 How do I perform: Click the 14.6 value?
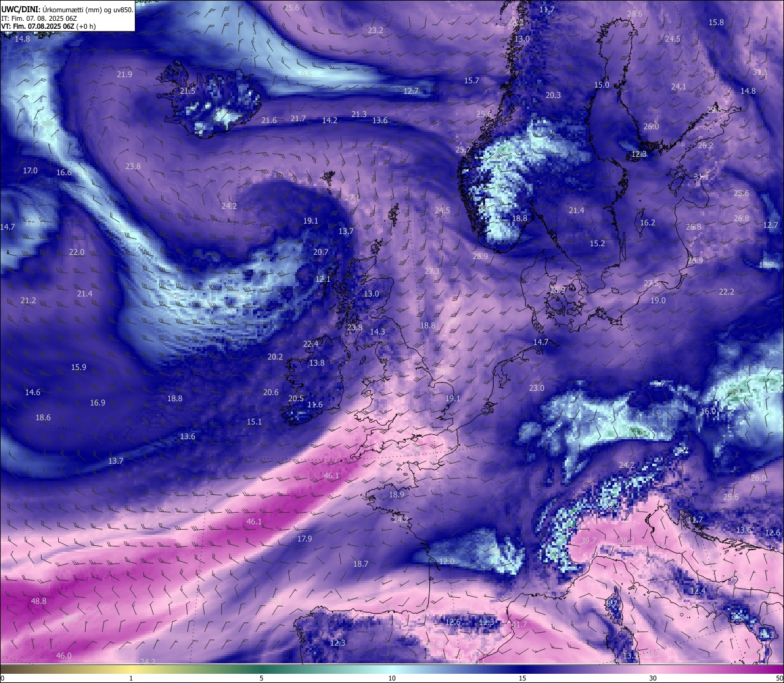pyautogui.click(x=32, y=393)
